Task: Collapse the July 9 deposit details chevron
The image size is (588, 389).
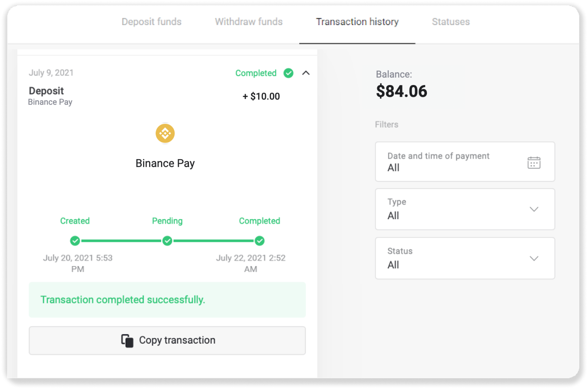Action: pyautogui.click(x=306, y=73)
